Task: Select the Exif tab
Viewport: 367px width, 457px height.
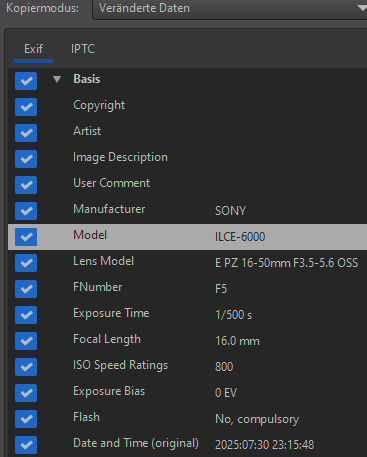Action: (33, 49)
